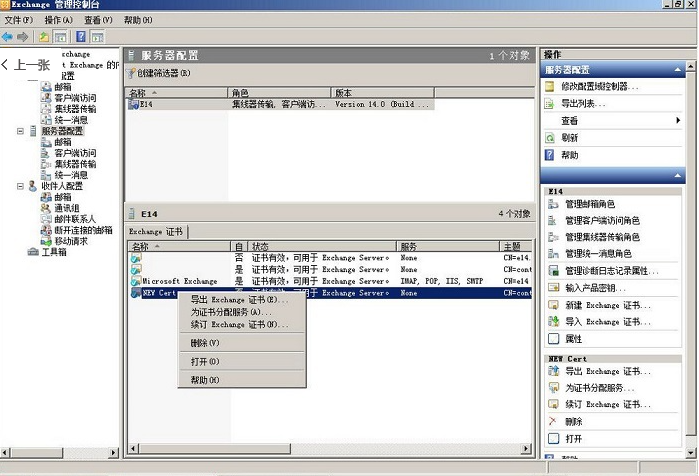Open the 文件(F) menu
This screenshot has width=699, height=476.
(x=19, y=20)
